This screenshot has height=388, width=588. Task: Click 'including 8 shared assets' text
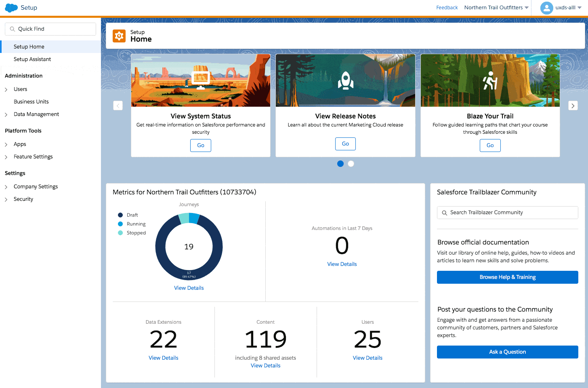pos(266,358)
